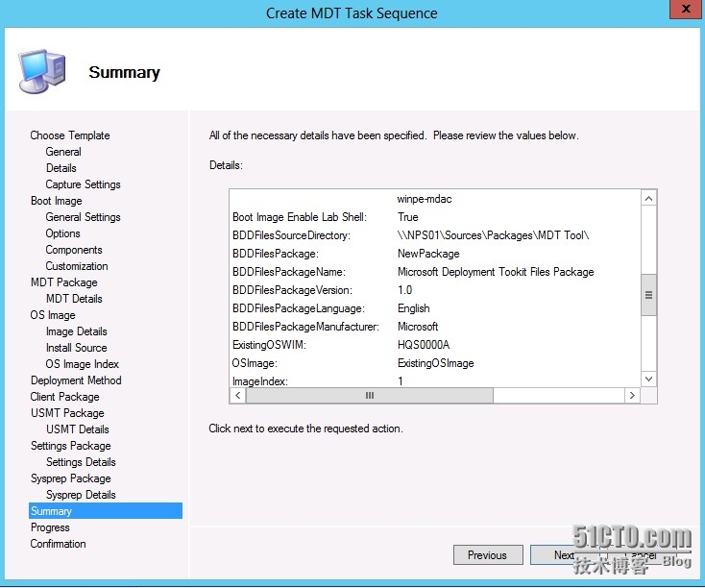Click the English language value
Viewport: 705px width, 588px height.
click(x=414, y=308)
